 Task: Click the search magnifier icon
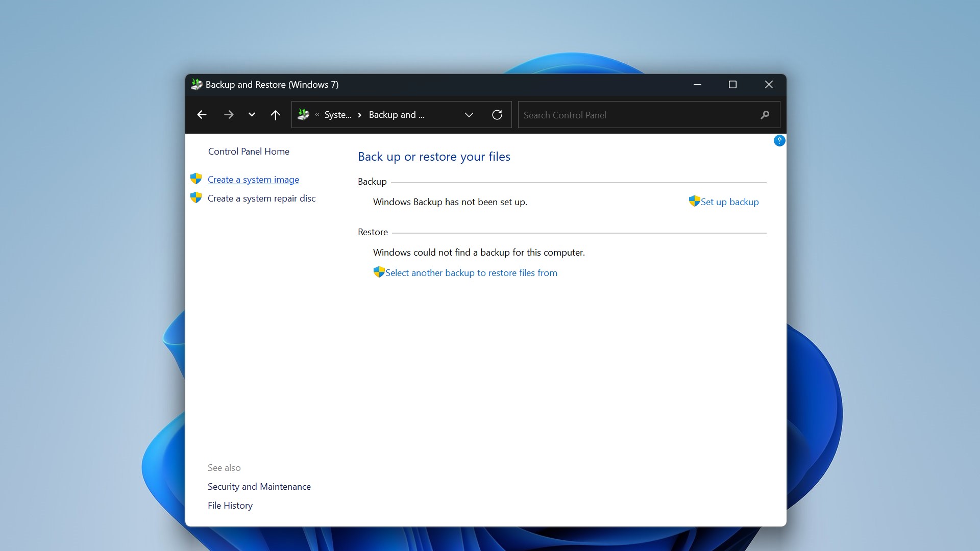(x=765, y=115)
